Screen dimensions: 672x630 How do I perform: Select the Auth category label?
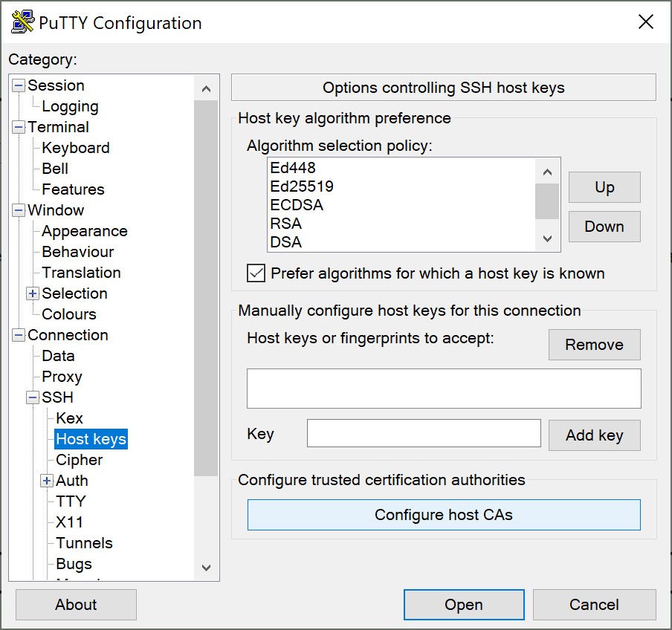tap(72, 481)
